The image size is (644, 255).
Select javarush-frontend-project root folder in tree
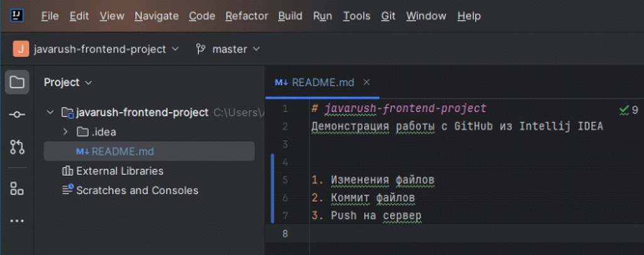pyautogui.click(x=142, y=112)
